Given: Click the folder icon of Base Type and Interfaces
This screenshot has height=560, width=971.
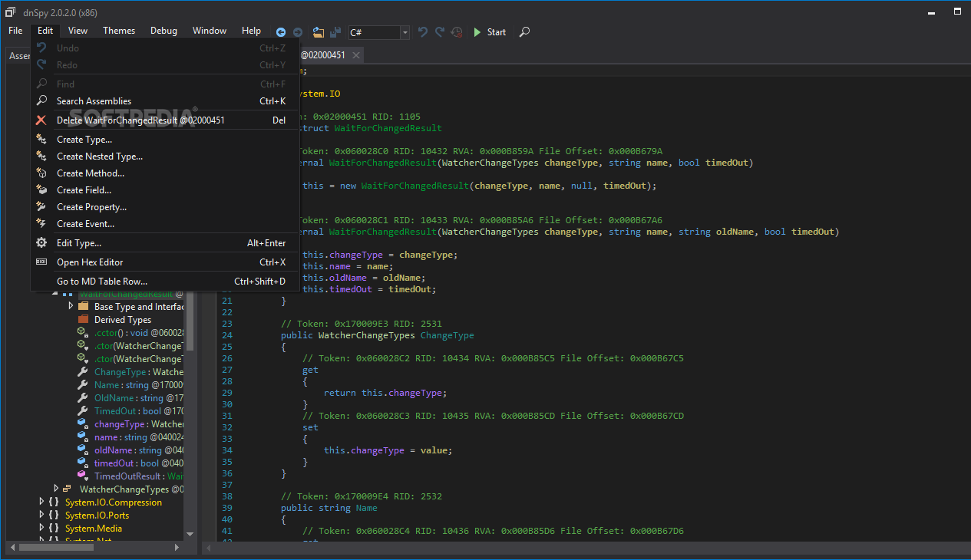Looking at the screenshot, I should tap(83, 307).
